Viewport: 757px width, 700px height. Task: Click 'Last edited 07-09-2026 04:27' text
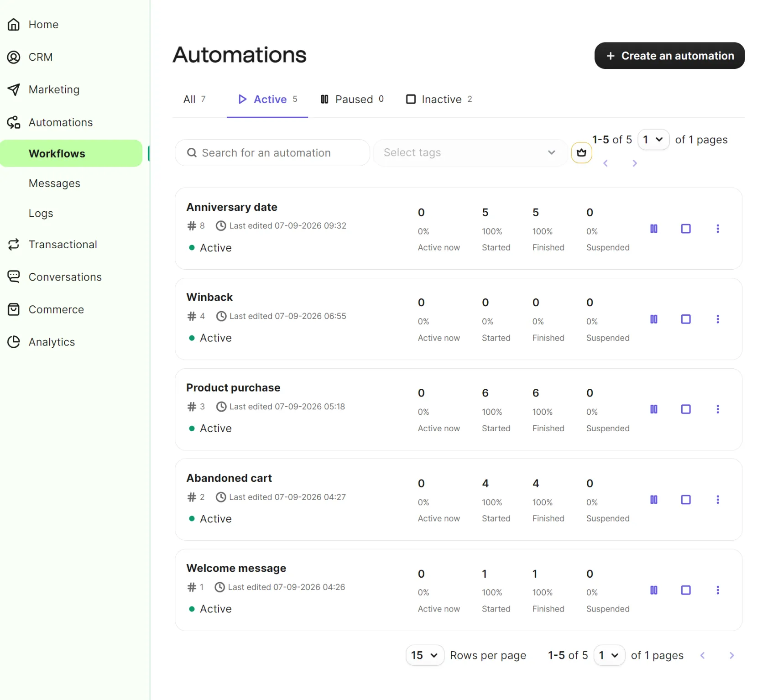click(x=287, y=497)
